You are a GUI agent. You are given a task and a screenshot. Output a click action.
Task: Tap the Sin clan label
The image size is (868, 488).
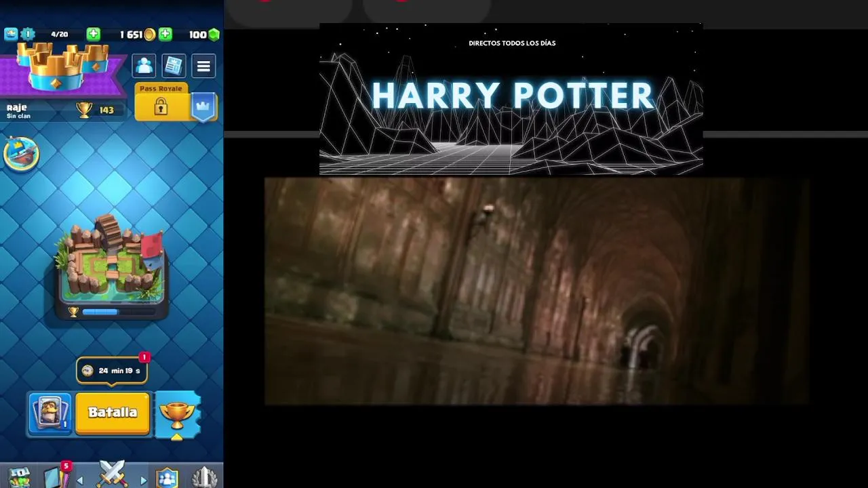click(x=18, y=116)
